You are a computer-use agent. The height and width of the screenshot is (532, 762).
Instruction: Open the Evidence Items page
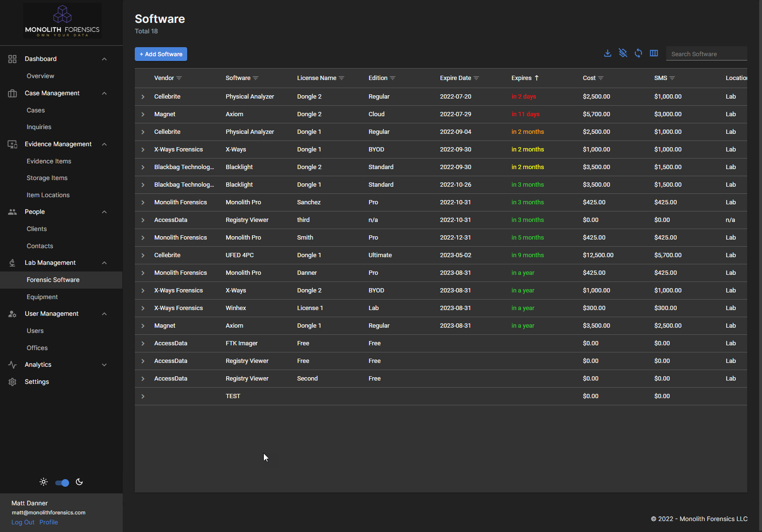click(49, 161)
